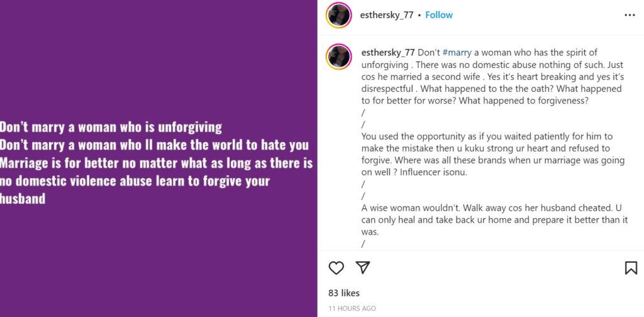Open the esthersky_77 username in the header
Image resolution: width=644 pixels, height=317 pixels.
click(387, 15)
